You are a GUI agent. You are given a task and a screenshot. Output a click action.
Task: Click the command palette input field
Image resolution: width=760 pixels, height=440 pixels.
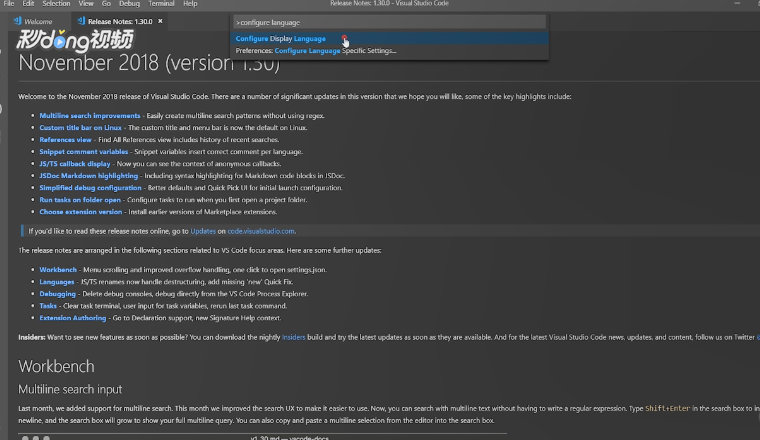coord(389,22)
